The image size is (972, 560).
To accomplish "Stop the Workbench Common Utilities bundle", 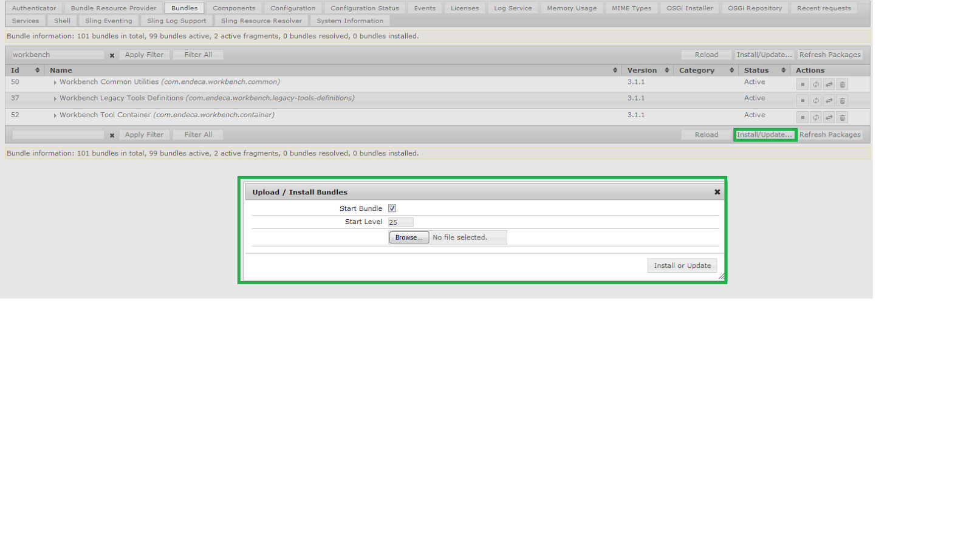I will (x=802, y=84).
